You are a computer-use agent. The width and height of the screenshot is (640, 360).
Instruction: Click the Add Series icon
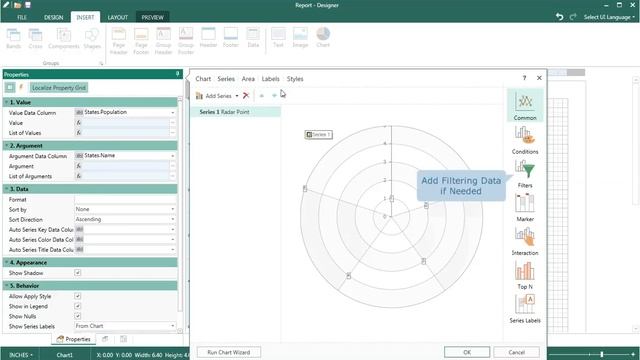click(x=199, y=96)
